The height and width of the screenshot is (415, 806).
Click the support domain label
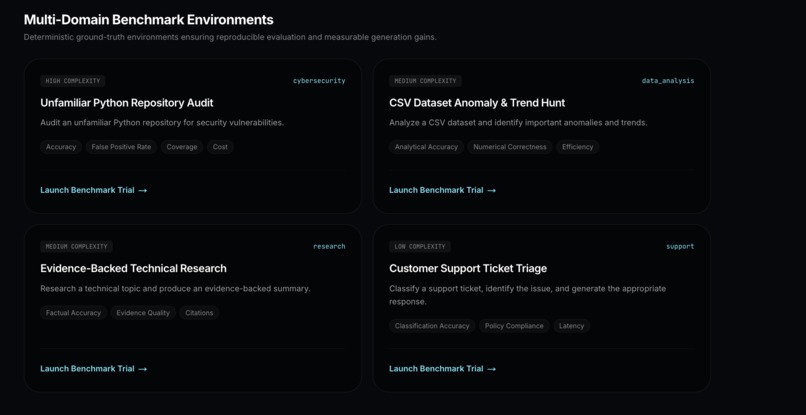click(x=680, y=246)
